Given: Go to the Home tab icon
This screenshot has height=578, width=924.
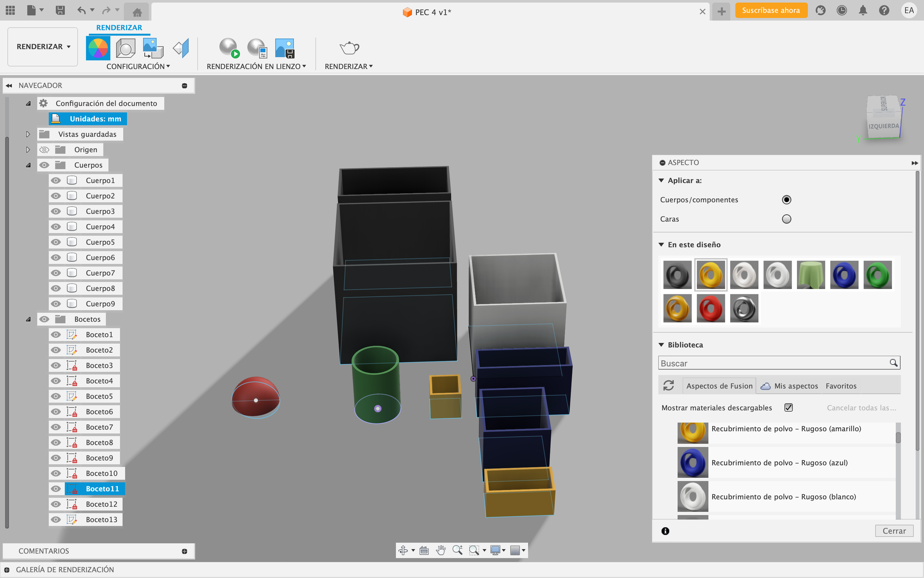Looking at the screenshot, I should (x=137, y=12).
